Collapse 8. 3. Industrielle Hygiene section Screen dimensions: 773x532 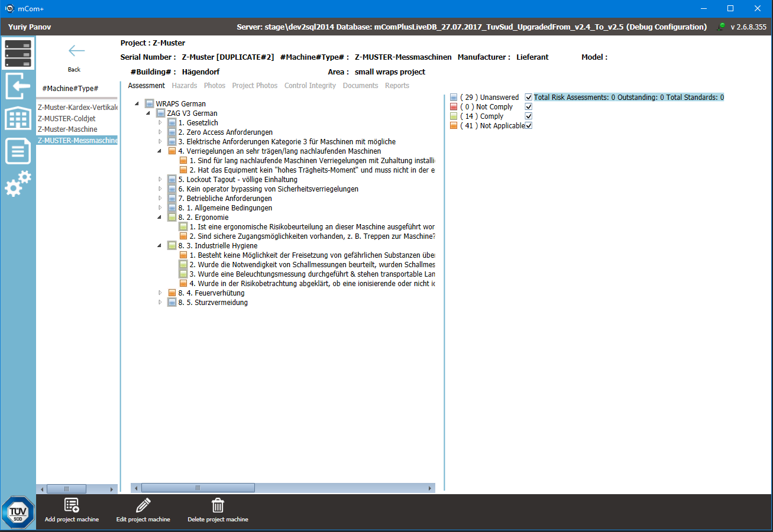[x=160, y=246]
